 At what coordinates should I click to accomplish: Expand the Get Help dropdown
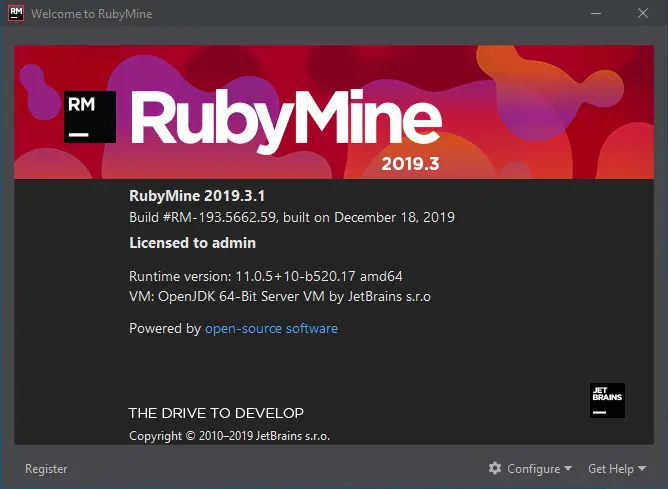coord(617,469)
